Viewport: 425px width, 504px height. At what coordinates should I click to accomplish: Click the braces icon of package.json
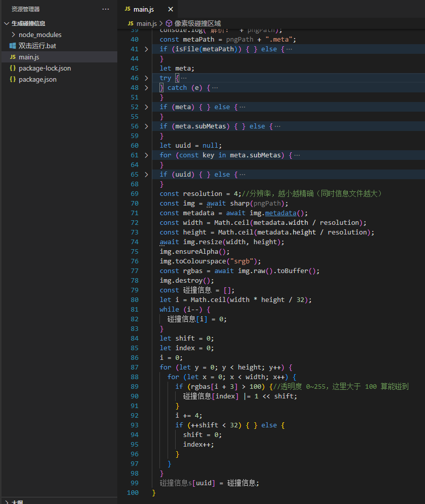(x=13, y=79)
